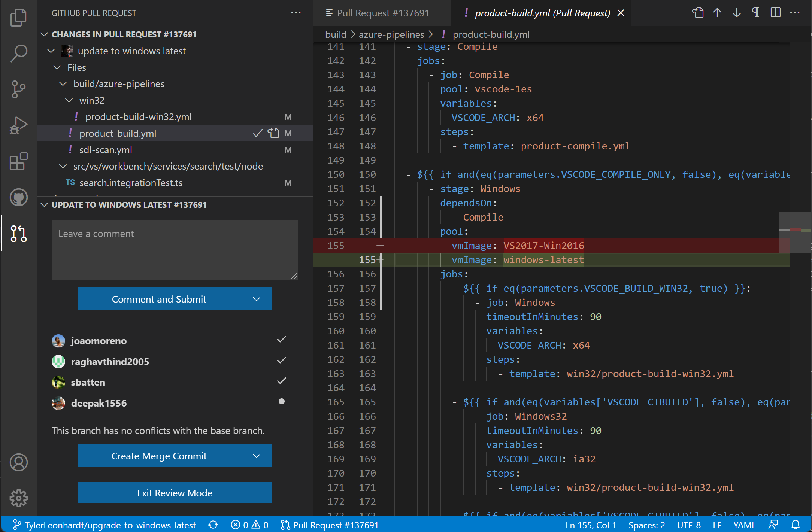The height and width of the screenshot is (532, 812).
Task: Click the dropdown arrow on Create Merge Commit
Action: tap(257, 456)
